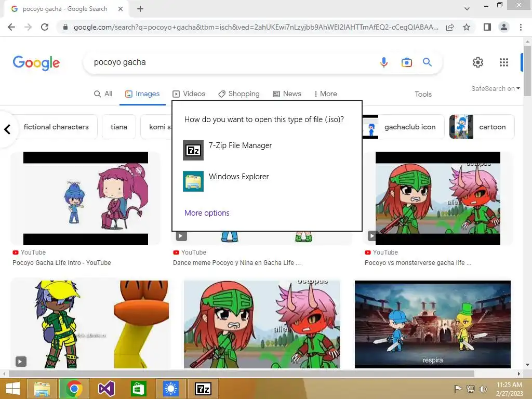Start voice search with microphone icon
Viewport: 532px width, 399px height.
[x=384, y=62]
